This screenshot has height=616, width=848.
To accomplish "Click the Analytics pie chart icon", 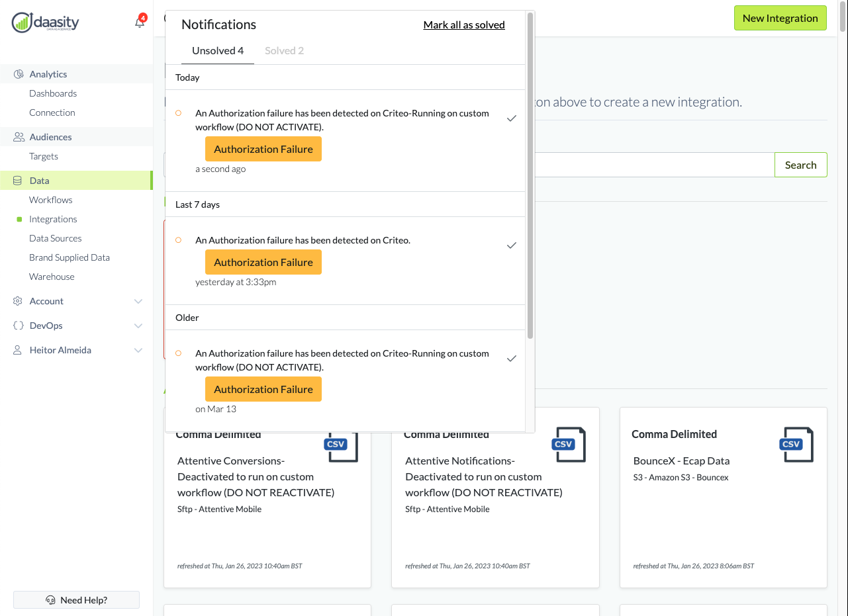I will [x=19, y=74].
